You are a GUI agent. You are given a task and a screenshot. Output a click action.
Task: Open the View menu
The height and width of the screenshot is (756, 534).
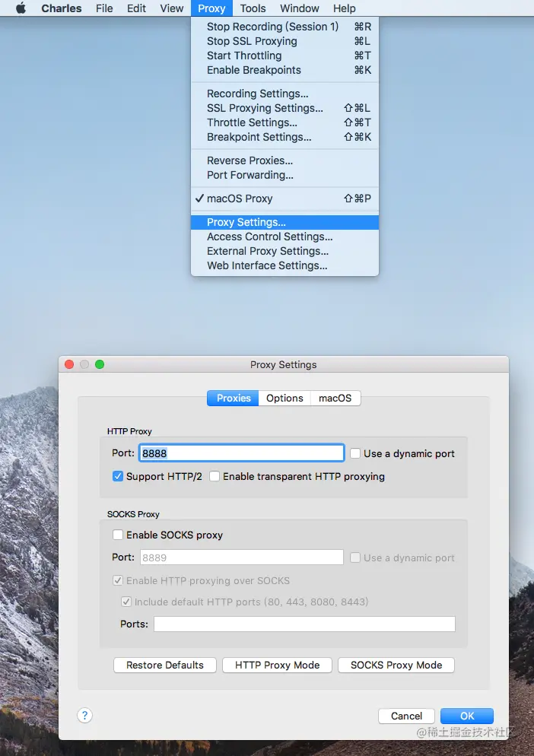(x=172, y=8)
